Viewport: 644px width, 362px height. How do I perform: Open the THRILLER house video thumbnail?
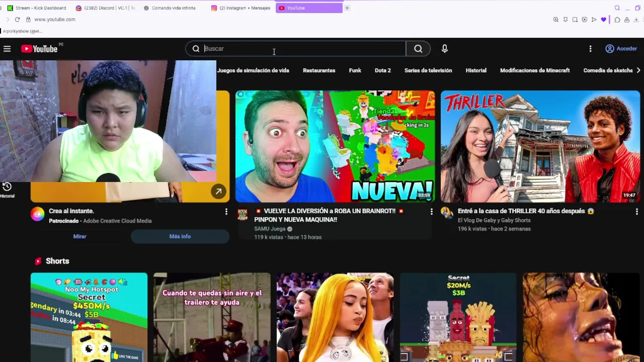point(540,146)
